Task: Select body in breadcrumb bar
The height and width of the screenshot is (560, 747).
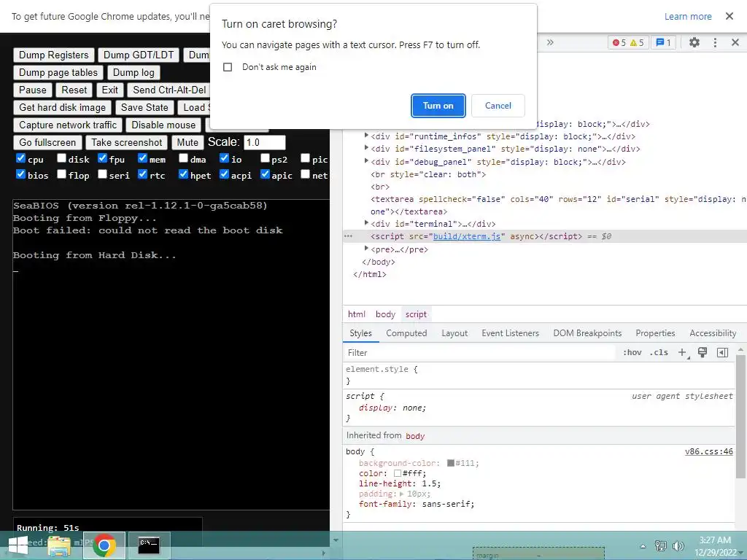Action: coord(385,314)
